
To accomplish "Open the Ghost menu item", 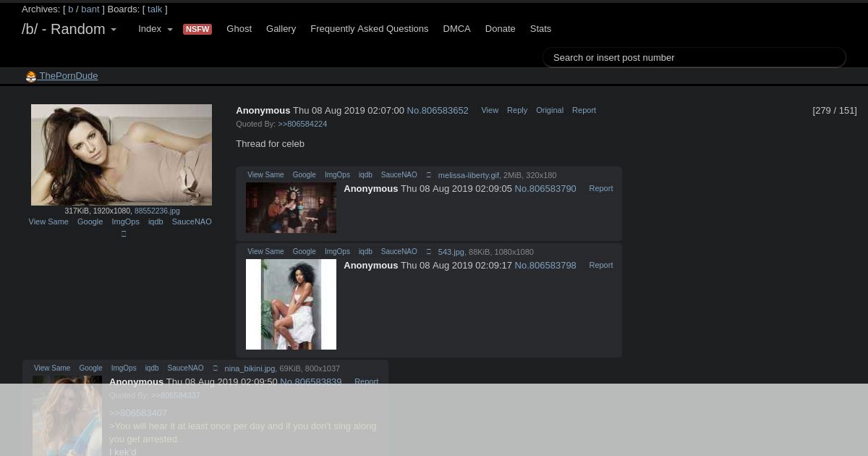I will pyautogui.click(x=239, y=29).
